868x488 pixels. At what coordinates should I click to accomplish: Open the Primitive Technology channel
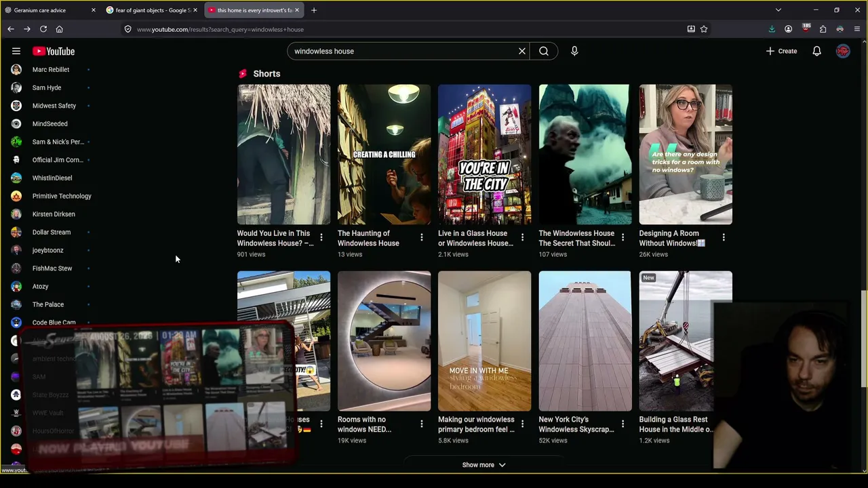click(x=62, y=196)
